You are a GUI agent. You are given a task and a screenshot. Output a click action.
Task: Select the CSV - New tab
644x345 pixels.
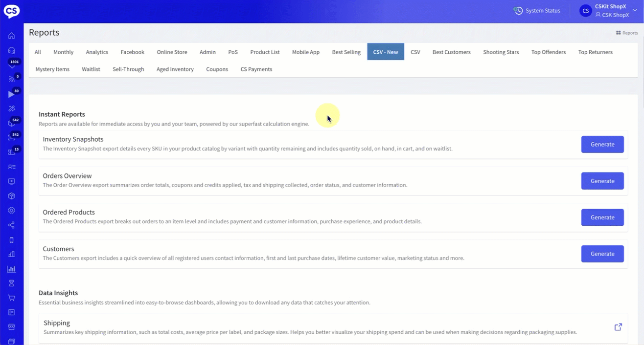386,52
